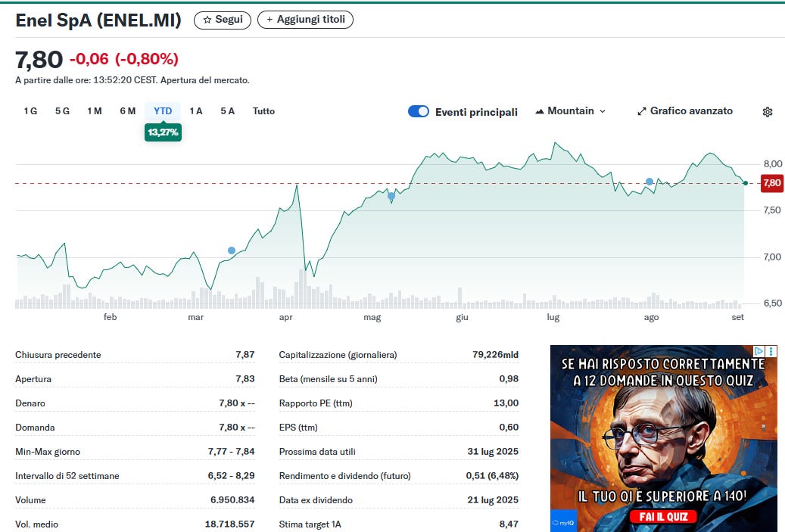Open the Grafico avanzato advanced chart

(x=684, y=111)
